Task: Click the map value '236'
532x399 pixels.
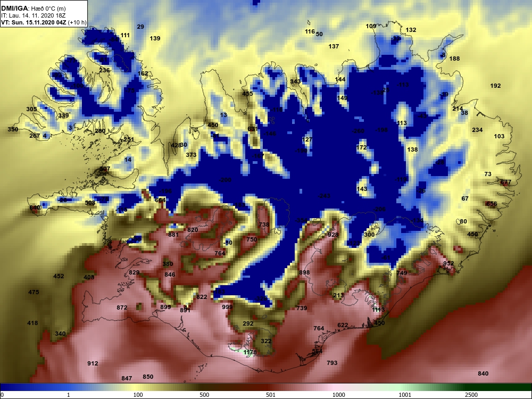Action: (x=104, y=70)
